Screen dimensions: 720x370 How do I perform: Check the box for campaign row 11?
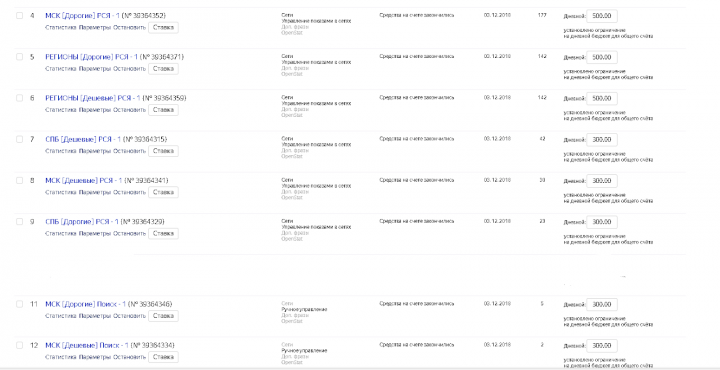pos(19,304)
